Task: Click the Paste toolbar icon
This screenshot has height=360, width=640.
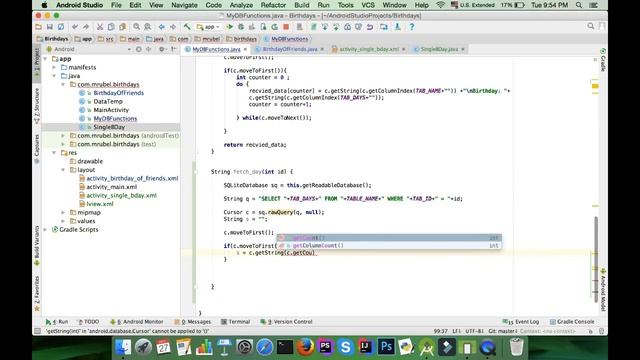Action: point(122,27)
